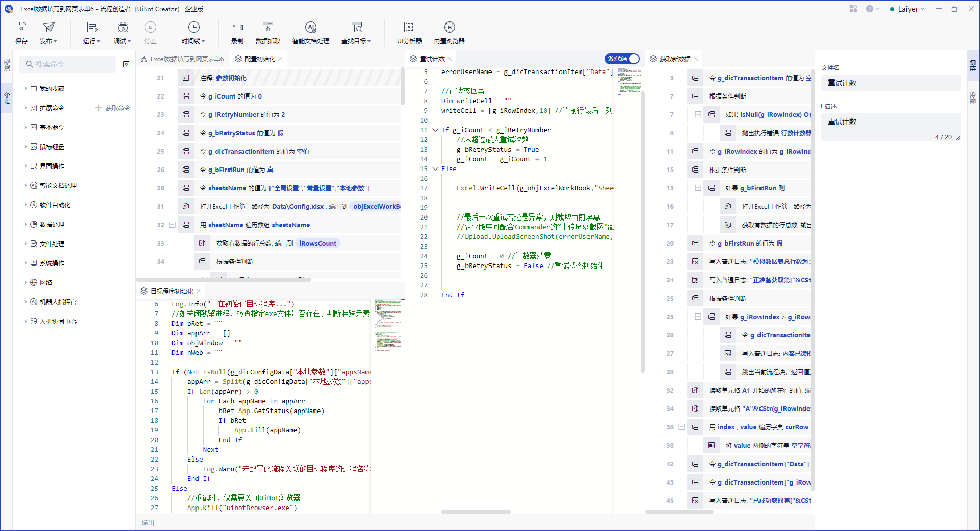Expand 我的收藏 command category
The image size is (980, 531).
pyautogui.click(x=26, y=88)
